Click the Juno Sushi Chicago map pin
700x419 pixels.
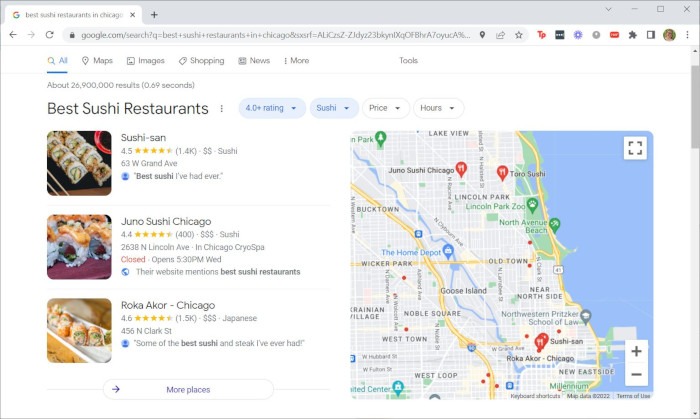pyautogui.click(x=461, y=169)
